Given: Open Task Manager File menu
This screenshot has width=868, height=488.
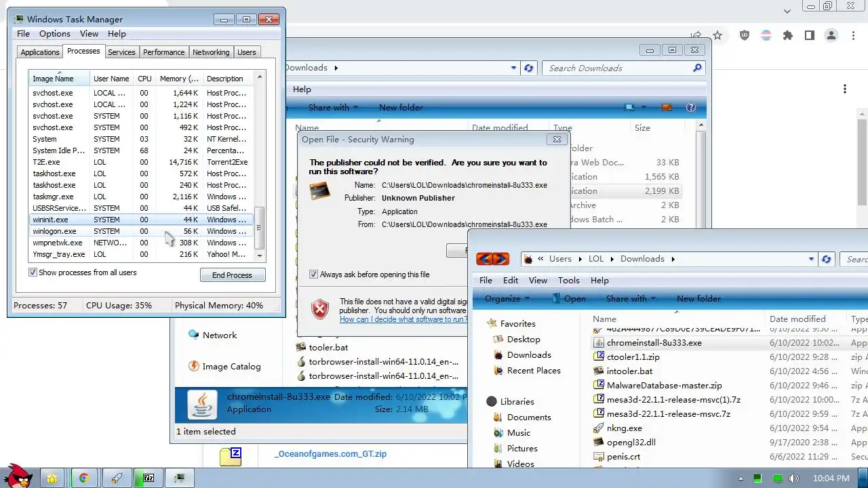Looking at the screenshot, I should click(x=23, y=34).
